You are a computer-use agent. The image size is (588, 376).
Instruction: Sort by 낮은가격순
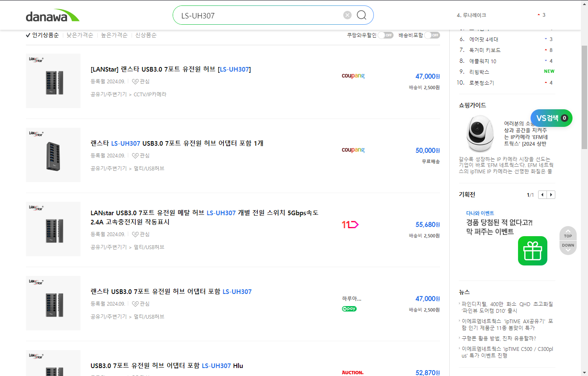tap(80, 35)
